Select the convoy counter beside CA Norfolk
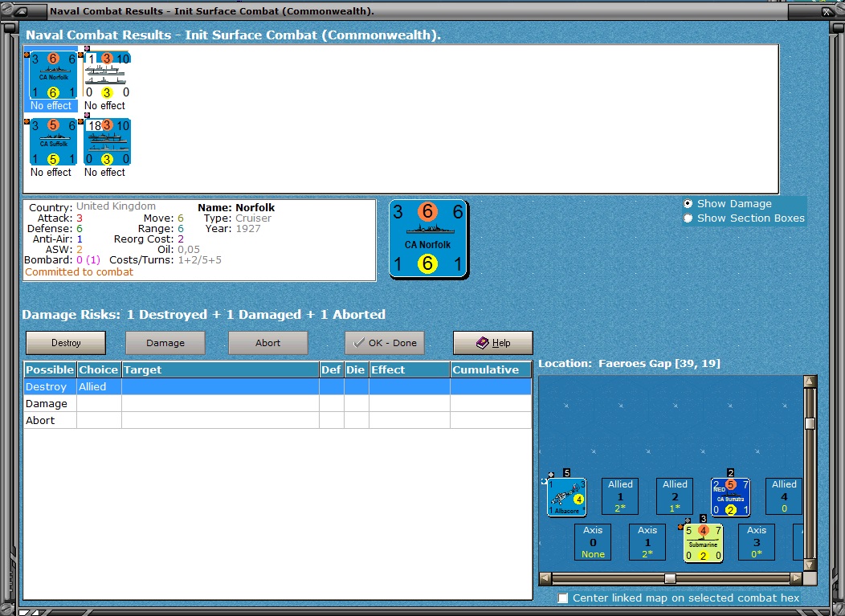The image size is (845, 616). [x=108, y=75]
